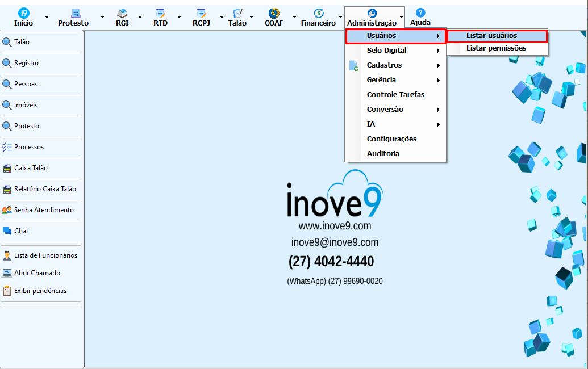Open Auditoria from Administração menu
The image size is (588, 369).
point(383,154)
